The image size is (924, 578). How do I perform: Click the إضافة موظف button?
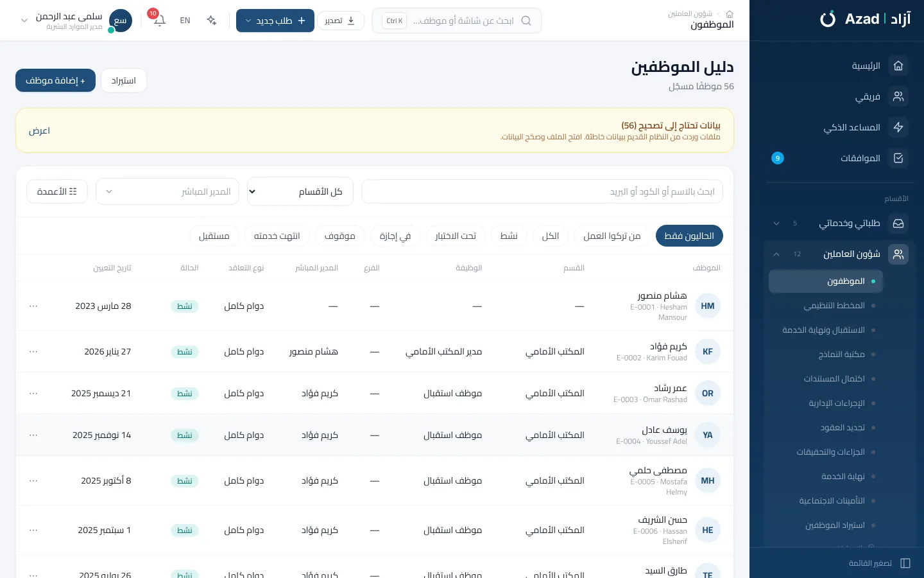click(55, 80)
